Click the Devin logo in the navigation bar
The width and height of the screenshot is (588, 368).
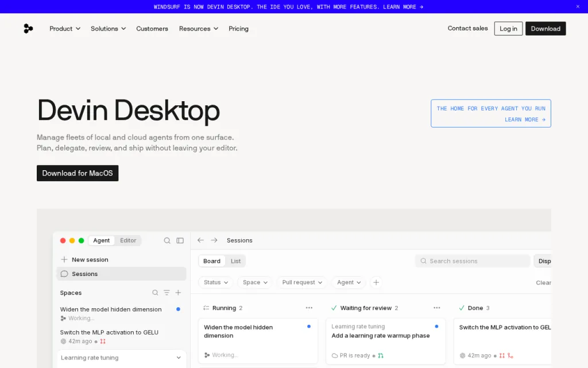point(28,29)
